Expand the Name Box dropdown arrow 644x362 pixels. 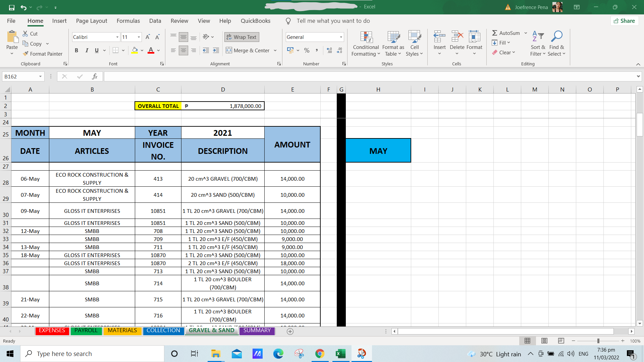tap(40, 76)
